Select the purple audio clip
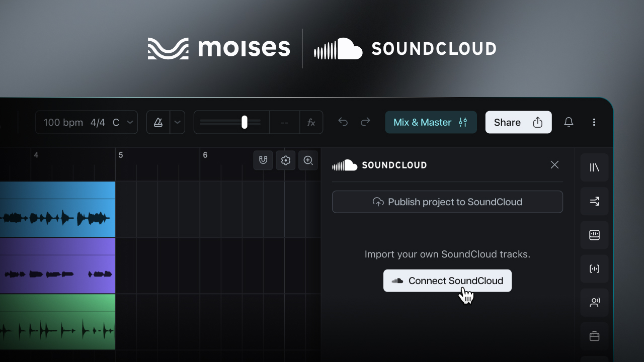The image size is (644, 362). click(x=57, y=265)
